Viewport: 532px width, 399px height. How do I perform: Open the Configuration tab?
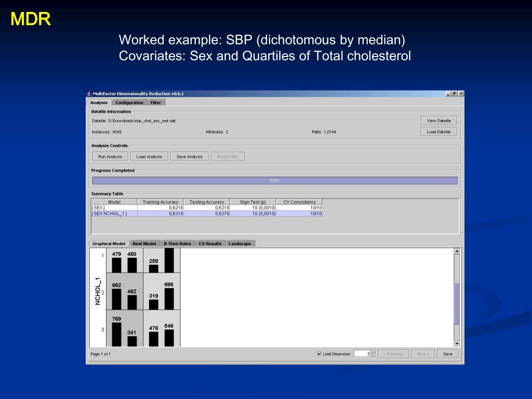pos(129,102)
